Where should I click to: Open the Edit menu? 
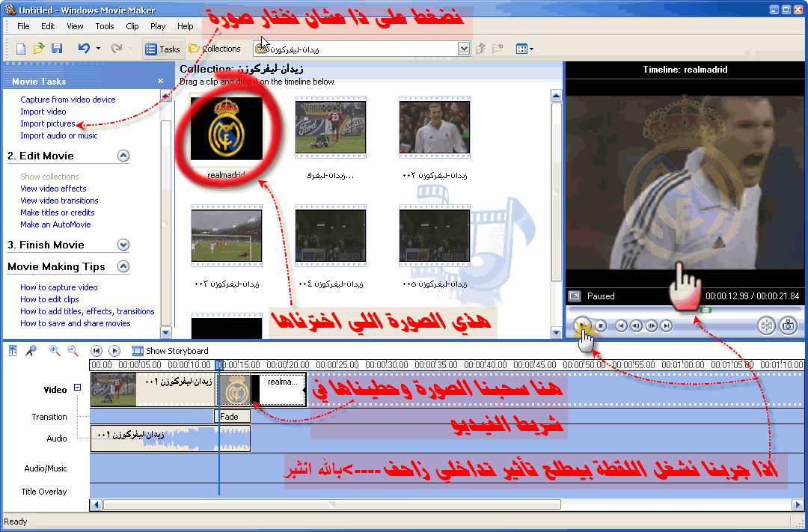point(48,26)
